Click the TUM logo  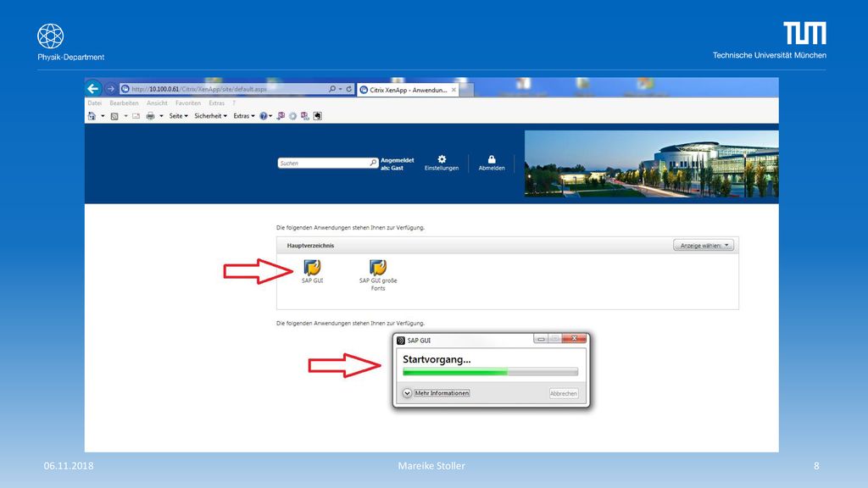point(805,33)
